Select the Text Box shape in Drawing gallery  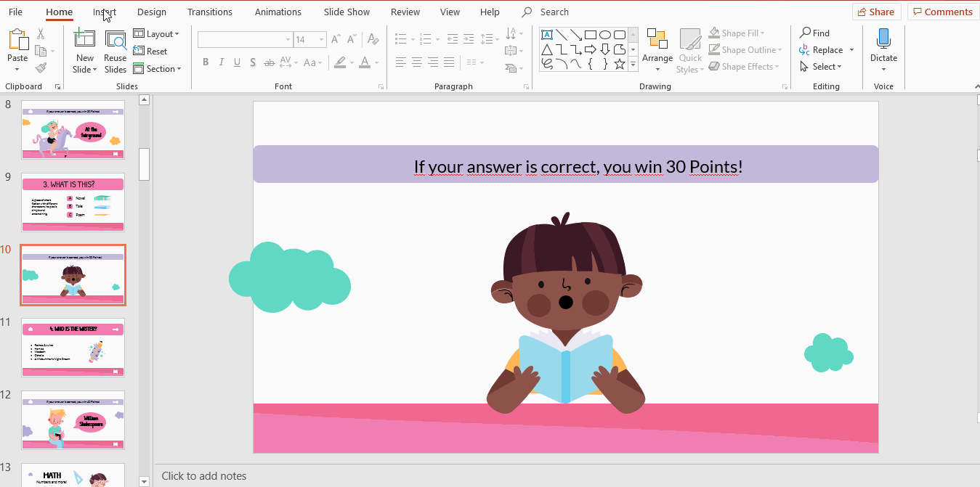(547, 34)
